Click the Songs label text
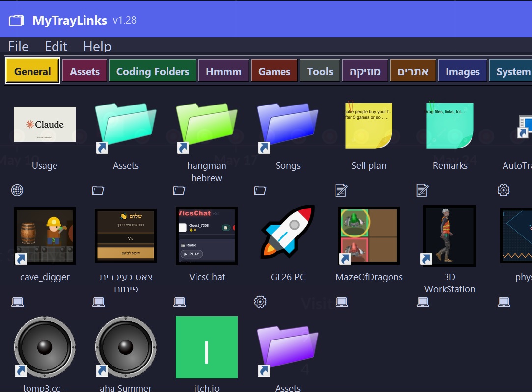532x392 pixels. (x=288, y=166)
